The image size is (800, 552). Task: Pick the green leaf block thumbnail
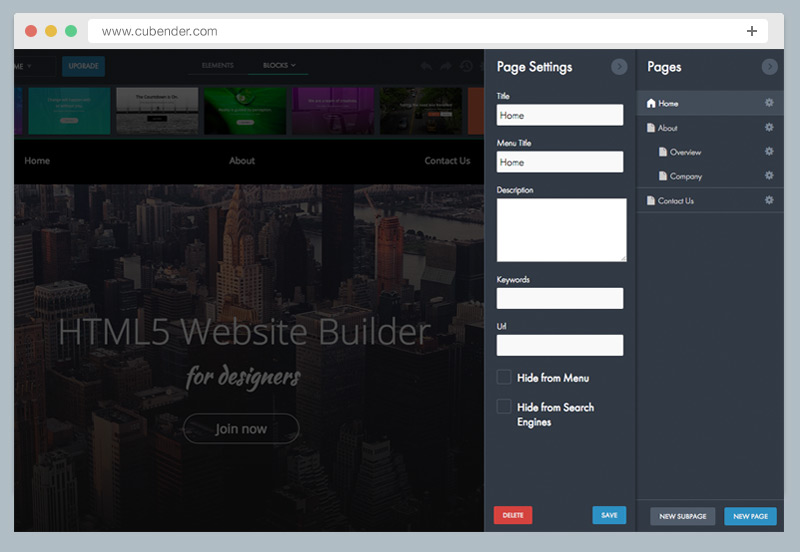coord(245,111)
